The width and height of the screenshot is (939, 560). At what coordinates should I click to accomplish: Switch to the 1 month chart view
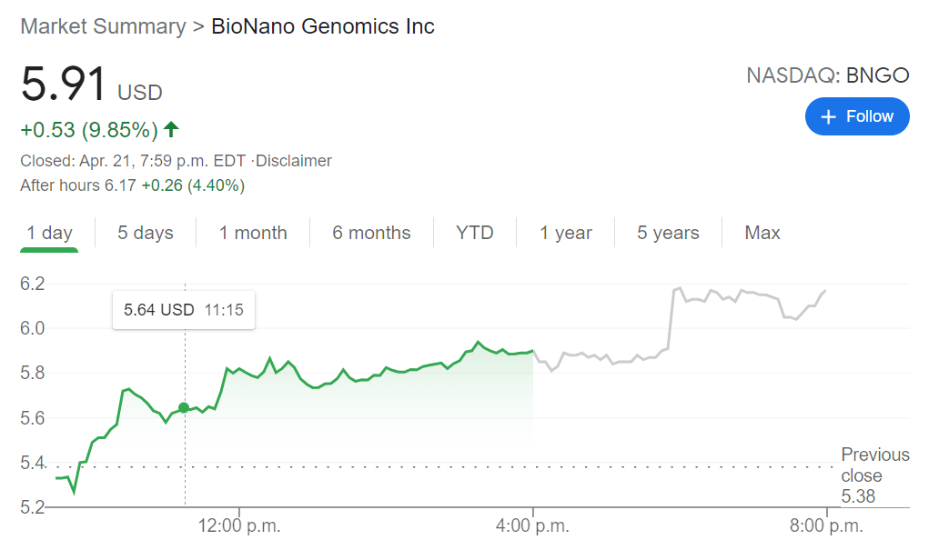click(x=253, y=233)
